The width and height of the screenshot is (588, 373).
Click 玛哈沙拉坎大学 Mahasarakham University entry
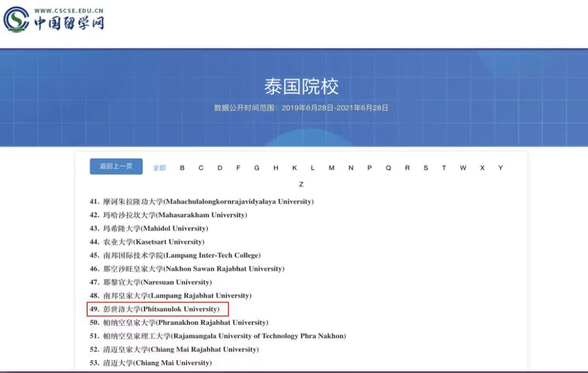[x=168, y=215]
